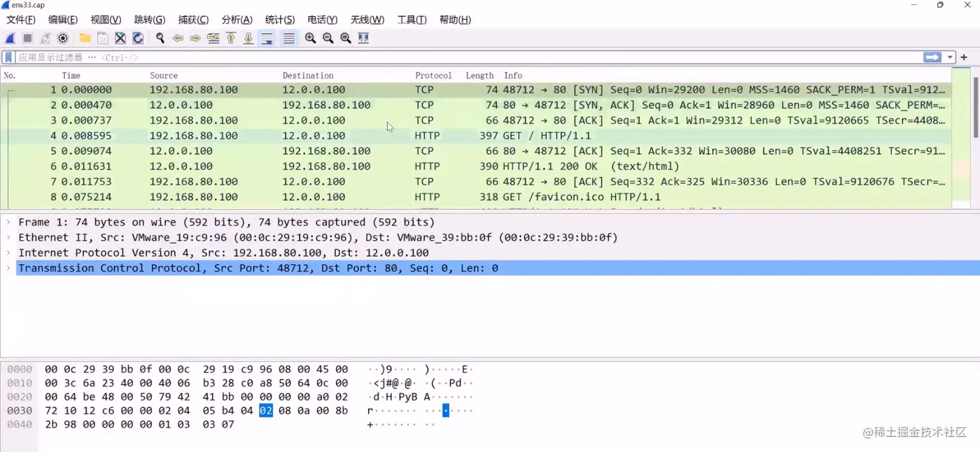This screenshot has width=980, height=452.
Task: Go back to previous packet arrow
Action: 178,39
